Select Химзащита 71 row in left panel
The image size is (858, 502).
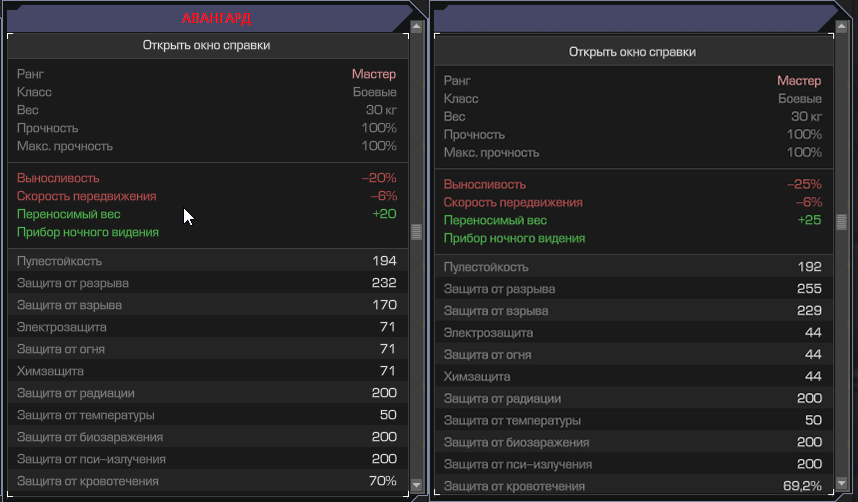coord(207,371)
